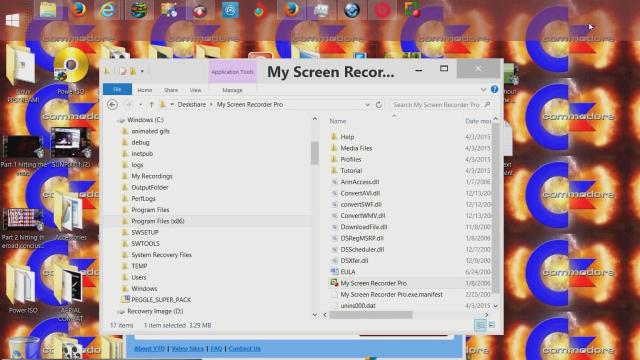Select the Application Tools contextual tab

232,72
